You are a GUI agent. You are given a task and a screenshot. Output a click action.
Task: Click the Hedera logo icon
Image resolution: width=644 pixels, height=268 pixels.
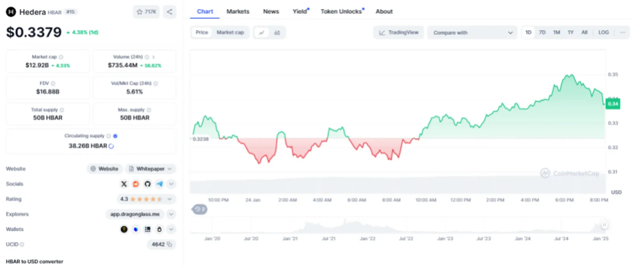(11, 12)
